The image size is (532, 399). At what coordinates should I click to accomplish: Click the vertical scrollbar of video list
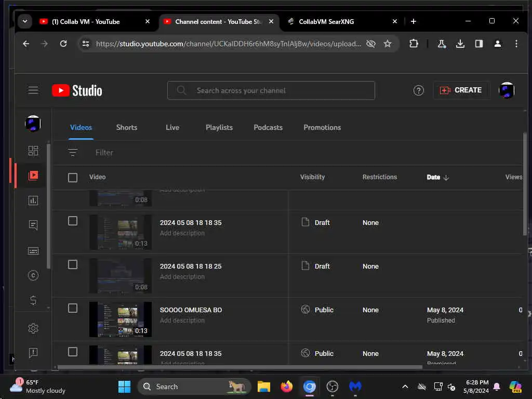point(525,183)
